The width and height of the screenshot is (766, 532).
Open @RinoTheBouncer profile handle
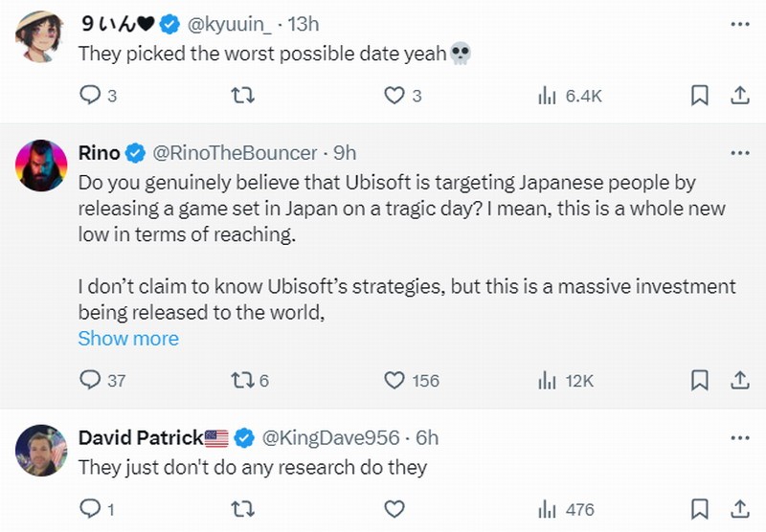point(235,153)
